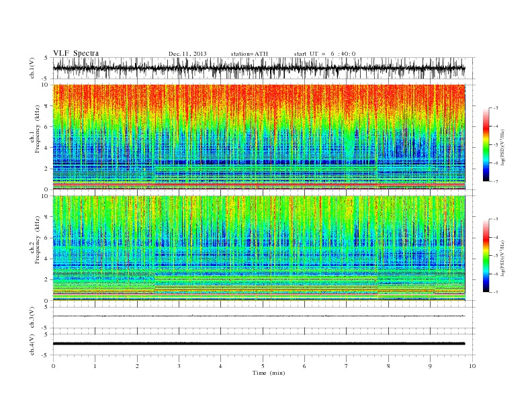Click the ch.4 thick voltage trace

click(259, 344)
